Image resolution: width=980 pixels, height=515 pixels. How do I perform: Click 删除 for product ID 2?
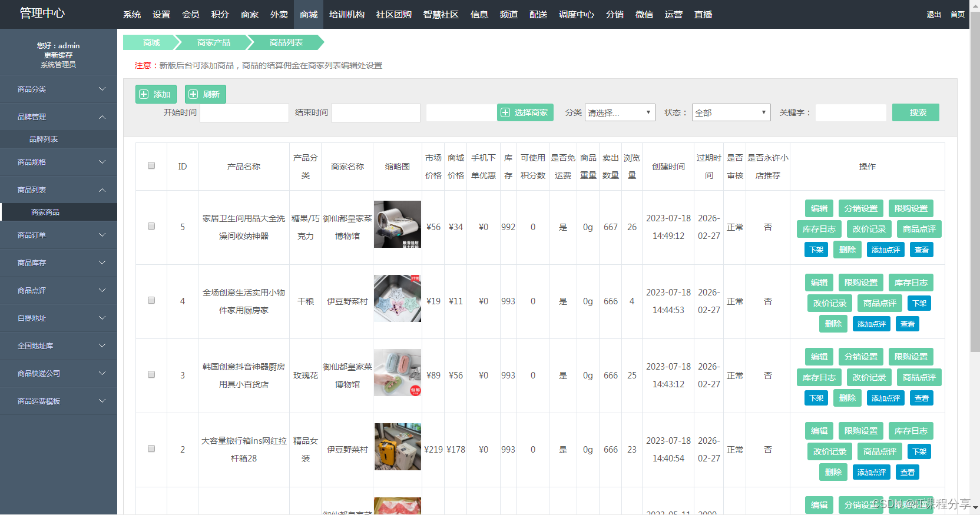(833, 472)
